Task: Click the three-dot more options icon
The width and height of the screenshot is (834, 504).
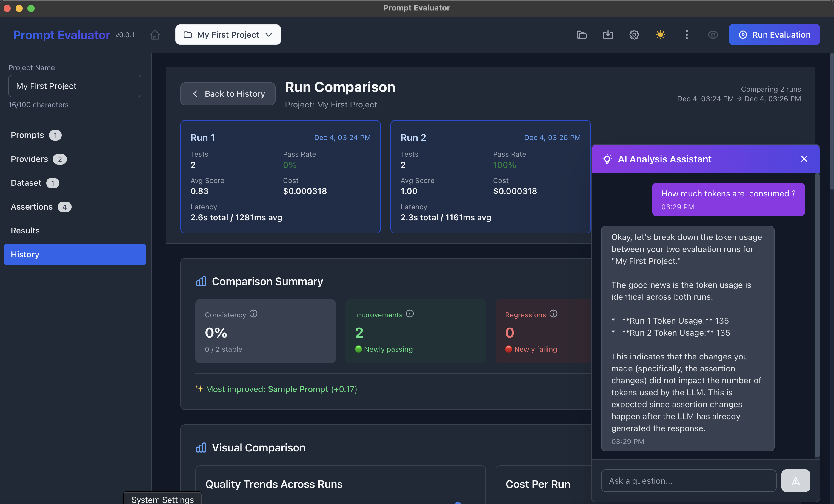Action: point(687,35)
